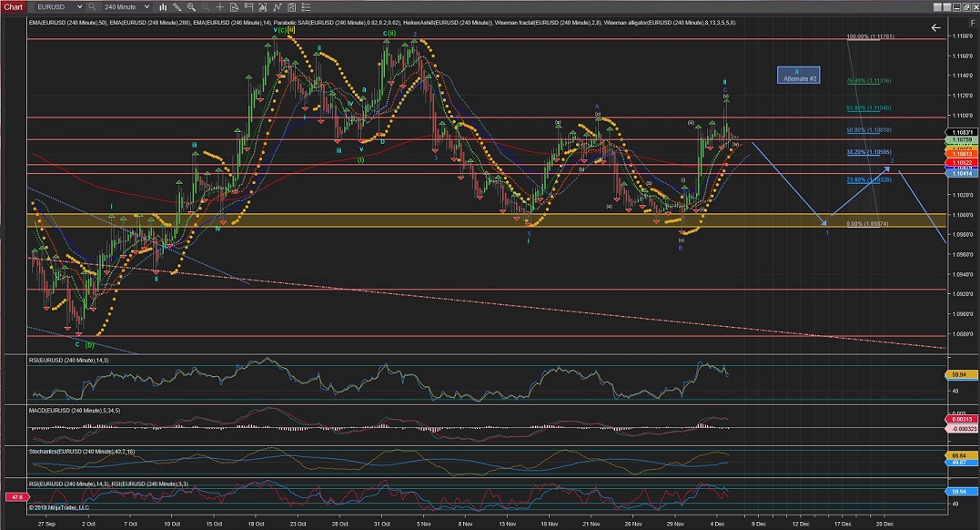Select the drawing tools pencil icon

point(177,7)
